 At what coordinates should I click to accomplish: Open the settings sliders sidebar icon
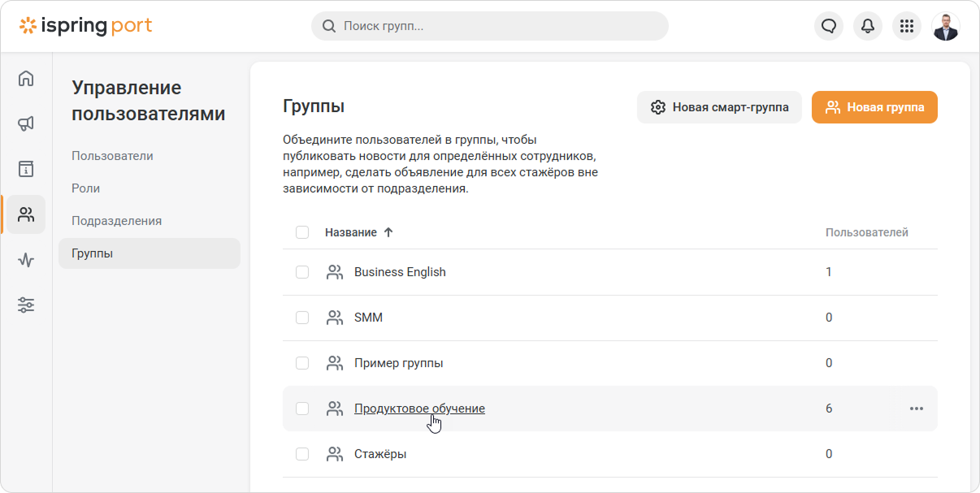[26, 305]
